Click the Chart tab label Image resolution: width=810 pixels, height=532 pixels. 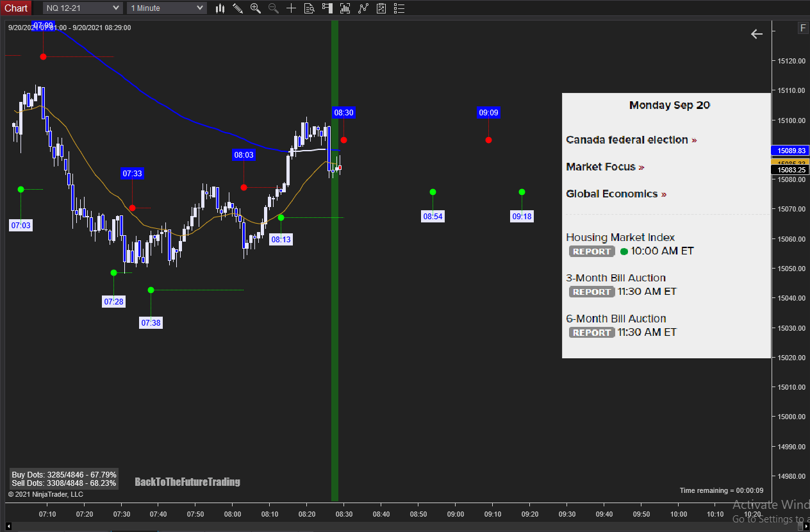[16, 8]
